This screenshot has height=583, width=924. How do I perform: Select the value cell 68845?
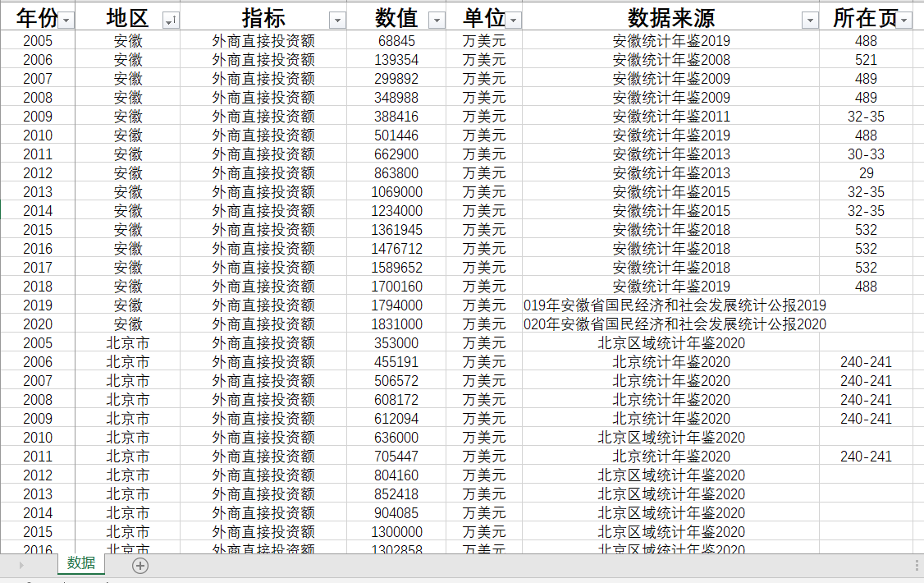tap(396, 41)
